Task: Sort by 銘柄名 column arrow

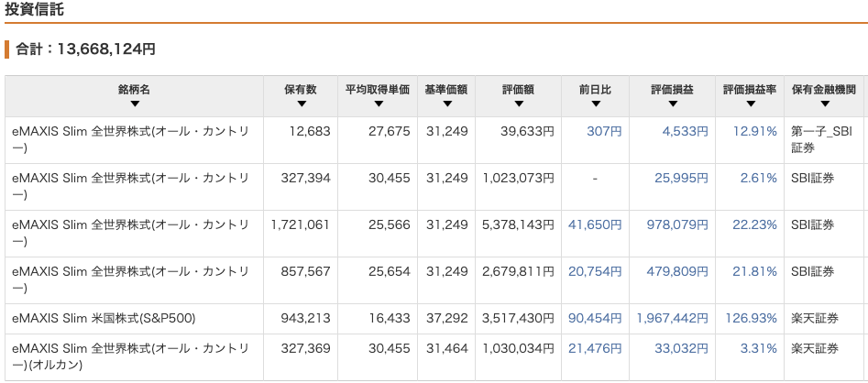Action: click(x=135, y=104)
